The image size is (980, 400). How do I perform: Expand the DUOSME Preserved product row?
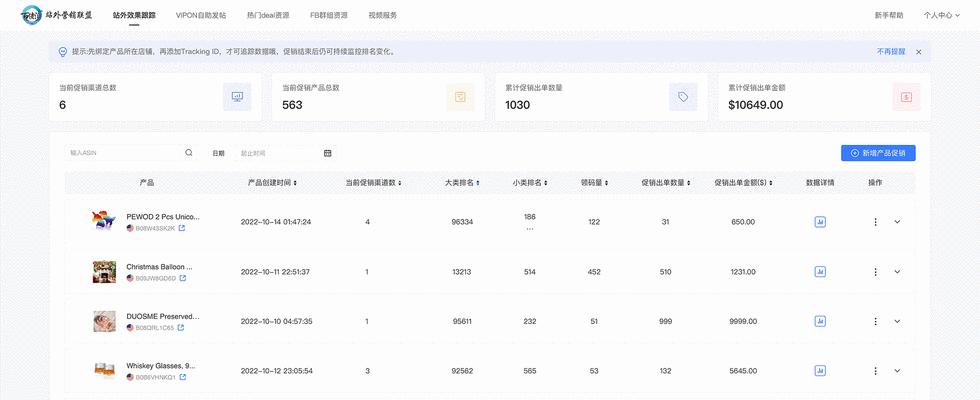tap(898, 321)
